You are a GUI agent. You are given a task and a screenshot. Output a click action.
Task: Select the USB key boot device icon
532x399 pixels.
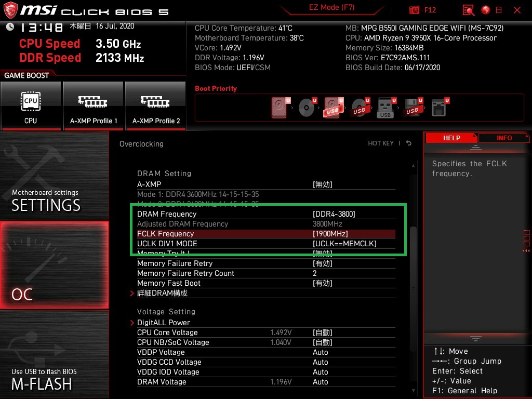386,108
